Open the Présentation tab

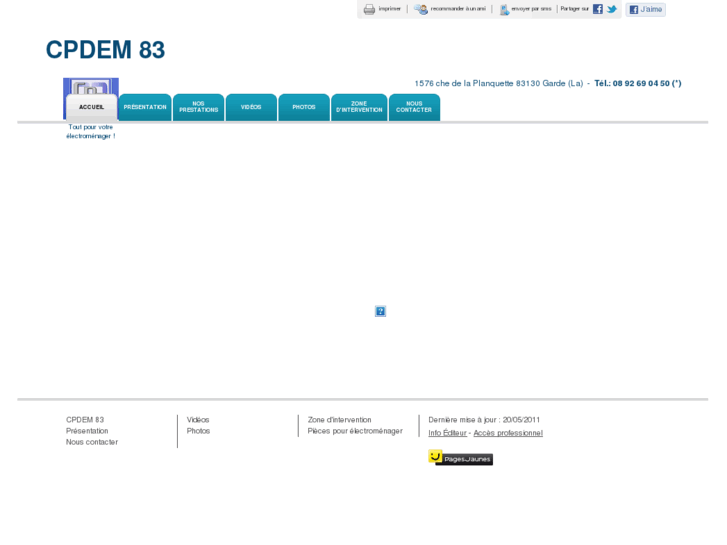[145, 108]
